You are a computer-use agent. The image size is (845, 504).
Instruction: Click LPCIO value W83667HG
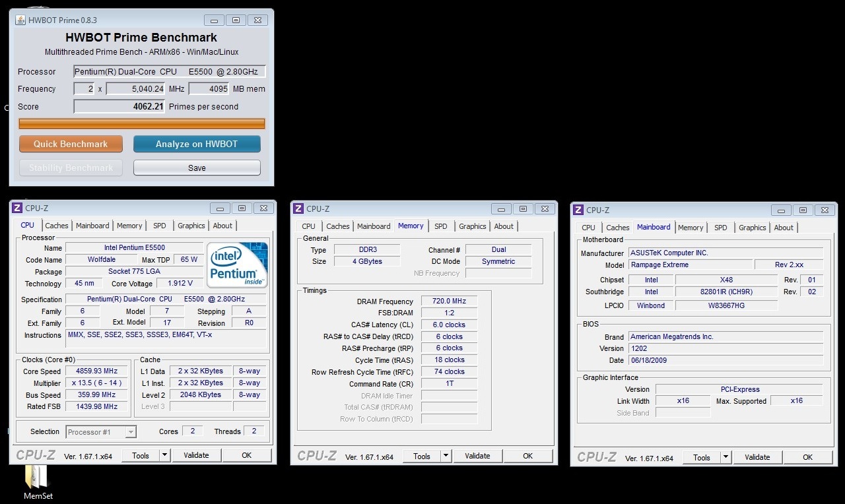coord(726,305)
